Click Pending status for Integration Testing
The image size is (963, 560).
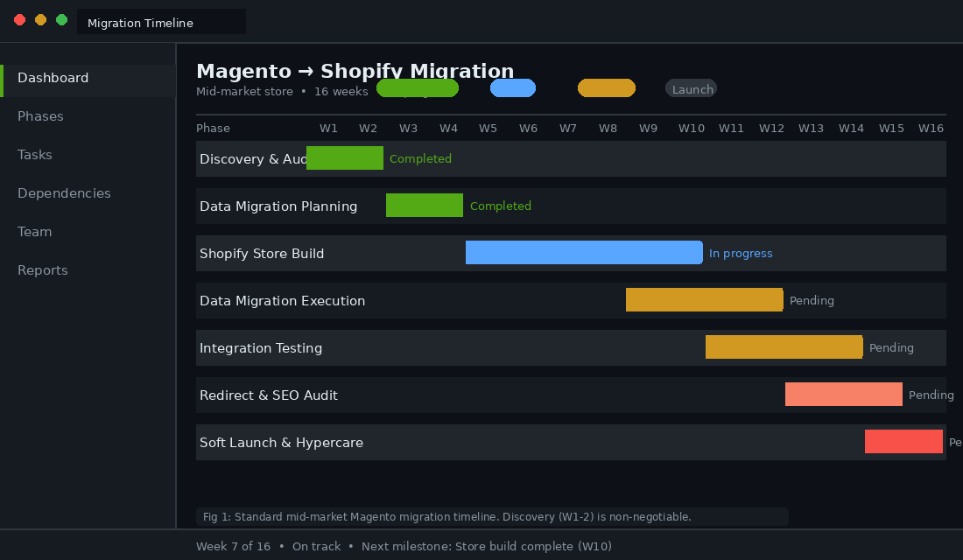point(892,347)
